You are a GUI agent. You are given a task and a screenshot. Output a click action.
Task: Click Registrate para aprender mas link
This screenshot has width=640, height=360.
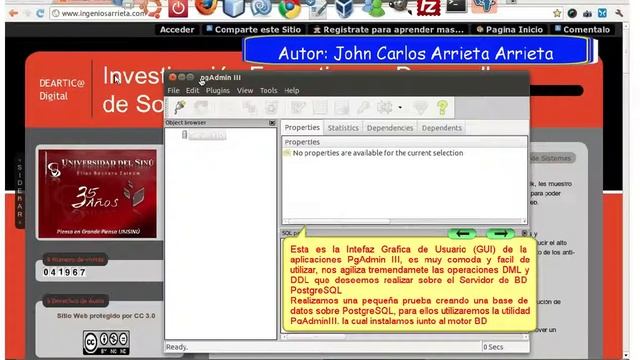pos(388,29)
